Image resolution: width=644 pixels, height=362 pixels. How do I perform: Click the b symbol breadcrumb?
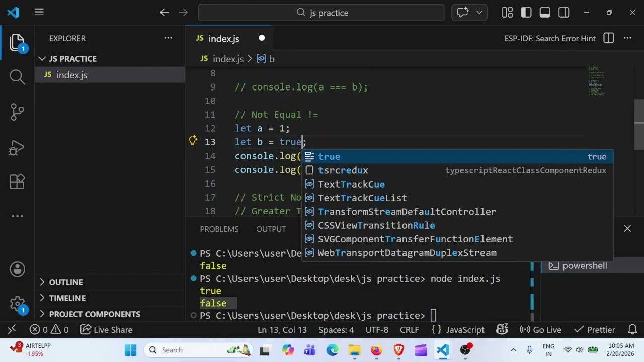pos(266,59)
